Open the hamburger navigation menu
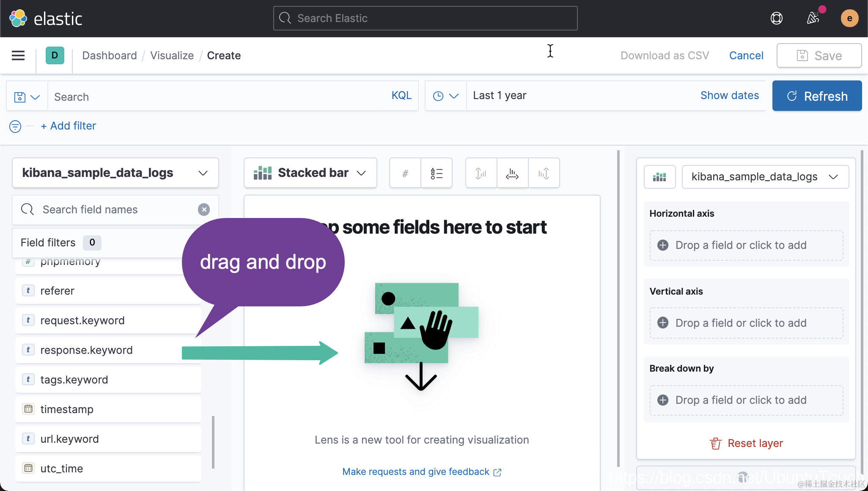868x491 pixels. tap(18, 55)
